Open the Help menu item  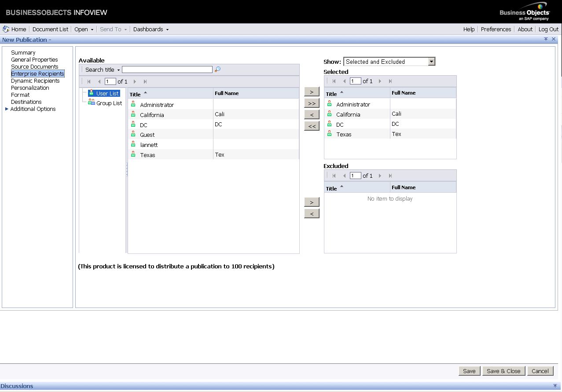pyautogui.click(x=469, y=29)
